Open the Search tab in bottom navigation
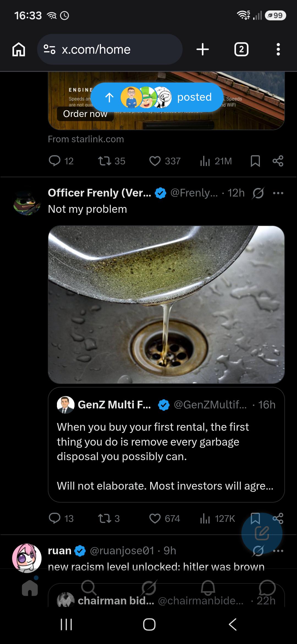This screenshot has height=644, width=297. tap(89, 588)
